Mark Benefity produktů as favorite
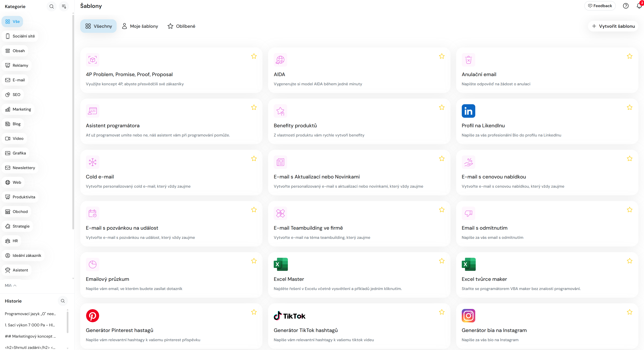 pyautogui.click(x=442, y=107)
